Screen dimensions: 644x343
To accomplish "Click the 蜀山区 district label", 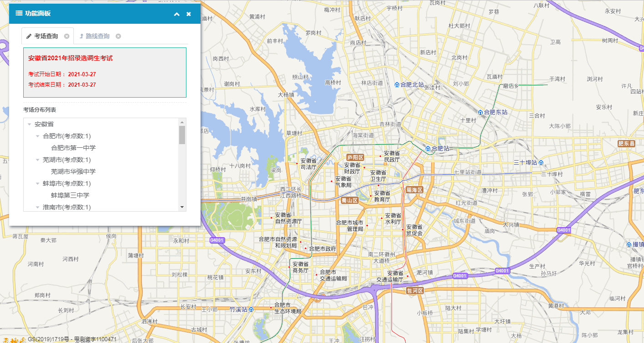I will pos(350,200).
